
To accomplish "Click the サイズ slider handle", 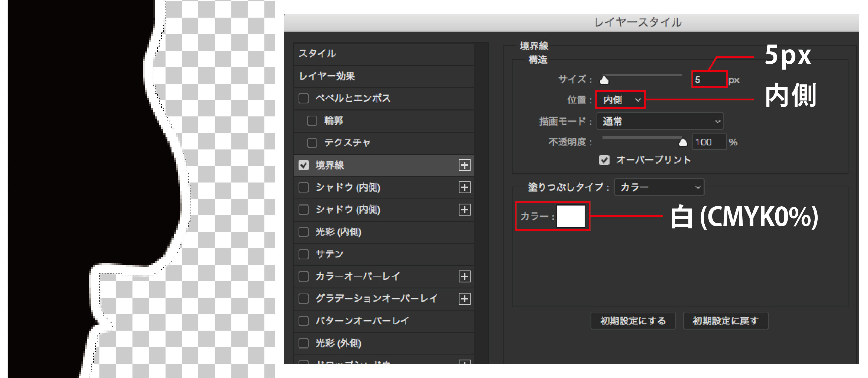I will point(604,80).
